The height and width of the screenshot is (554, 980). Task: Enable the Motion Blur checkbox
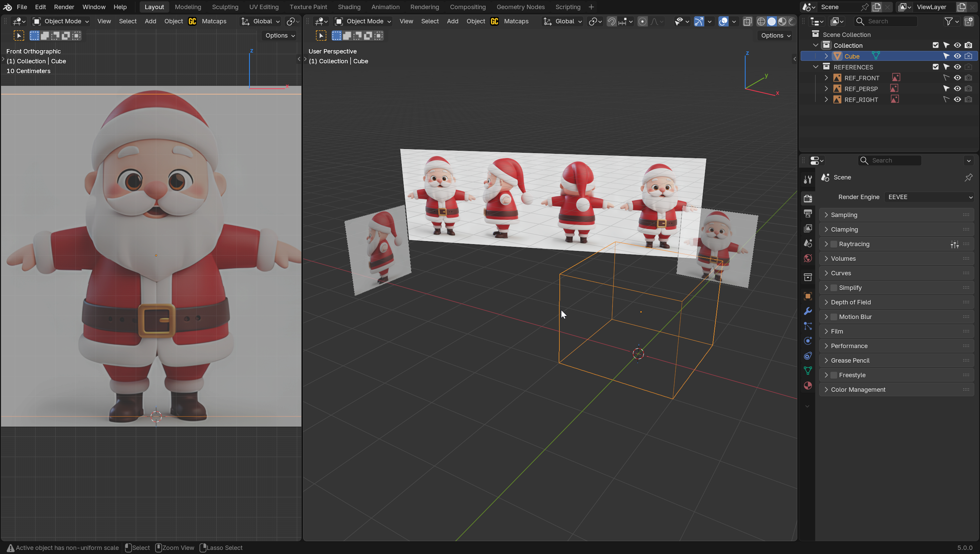834,317
